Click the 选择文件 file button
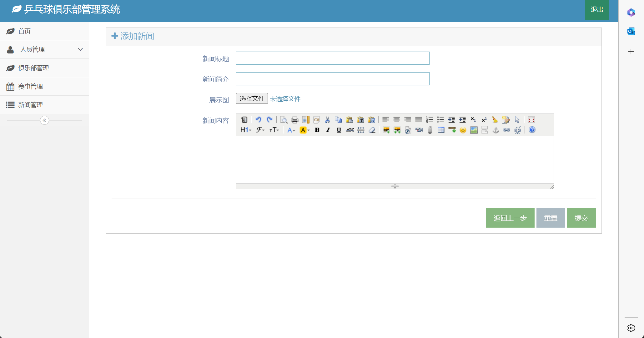Image resolution: width=644 pixels, height=338 pixels. click(252, 98)
